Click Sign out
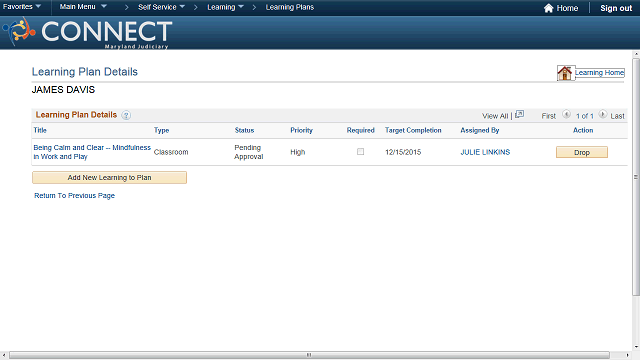The height and width of the screenshot is (360, 640). [x=616, y=8]
